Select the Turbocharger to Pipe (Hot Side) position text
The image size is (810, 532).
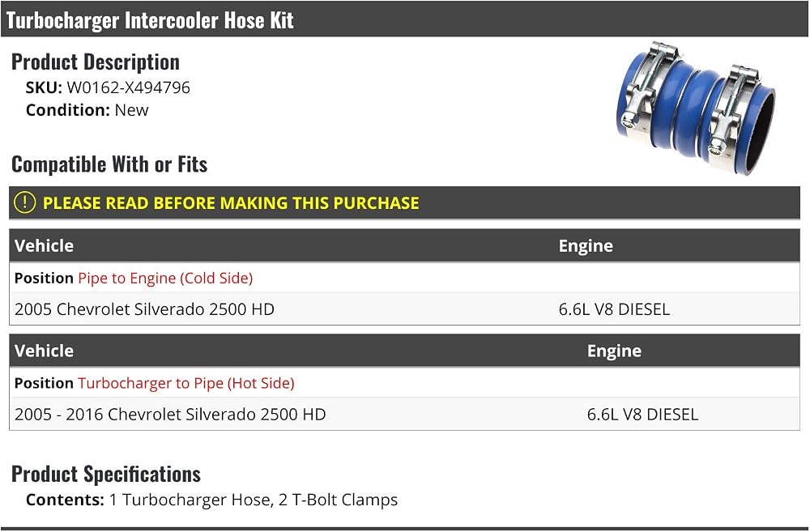(x=186, y=383)
